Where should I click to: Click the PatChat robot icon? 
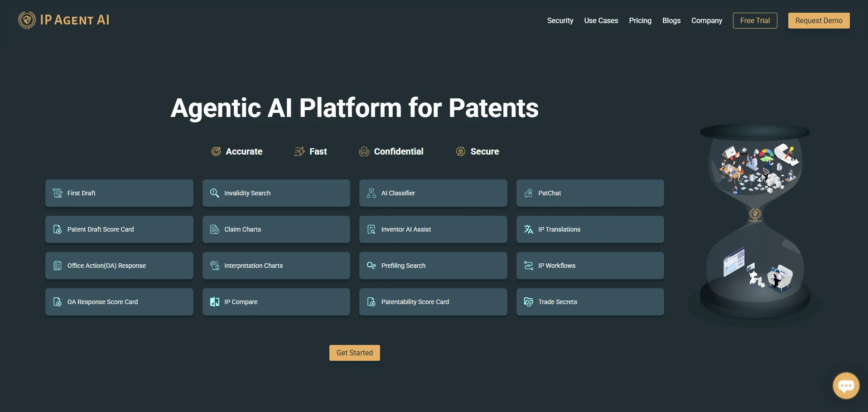point(528,193)
